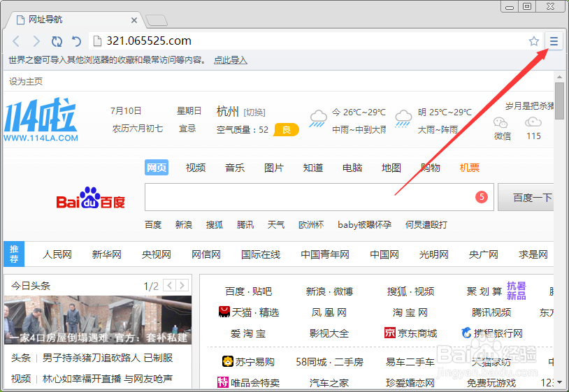Open 新浪·微博 link

pos(329,291)
